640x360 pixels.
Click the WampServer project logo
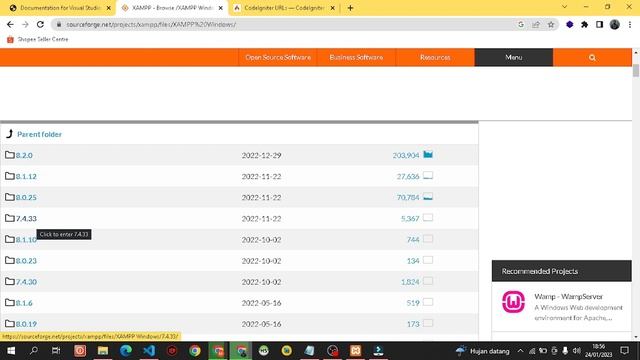coord(513,302)
